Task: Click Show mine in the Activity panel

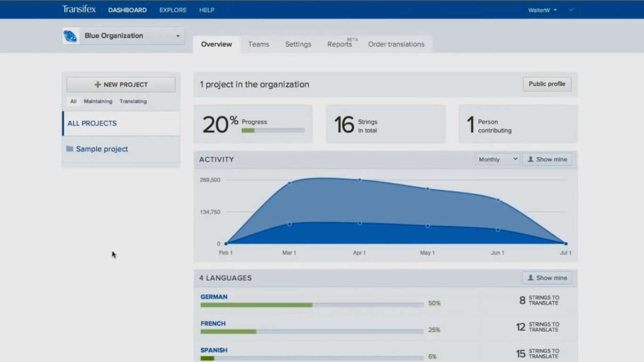Action: point(547,159)
